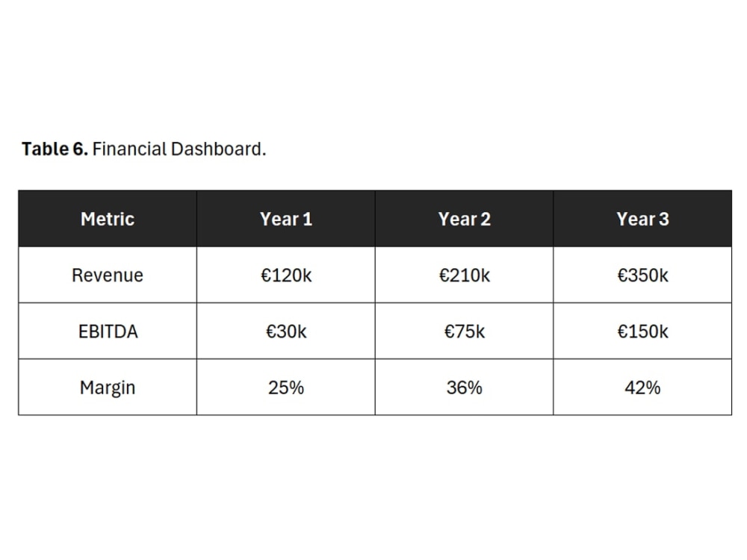The image size is (747, 560).
Task: Click the Revenue row label
Action: click(108, 276)
